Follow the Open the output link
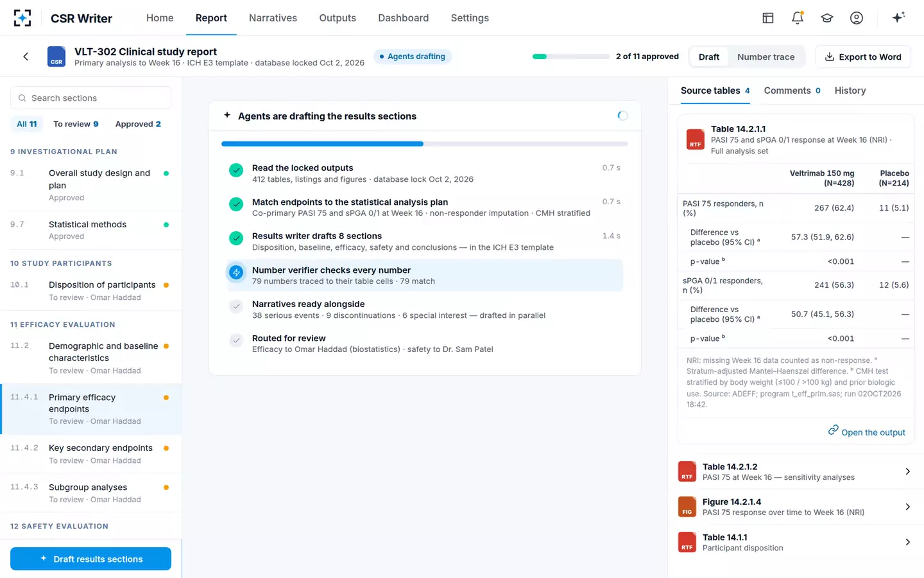The height and width of the screenshot is (578, 924). [x=866, y=432]
